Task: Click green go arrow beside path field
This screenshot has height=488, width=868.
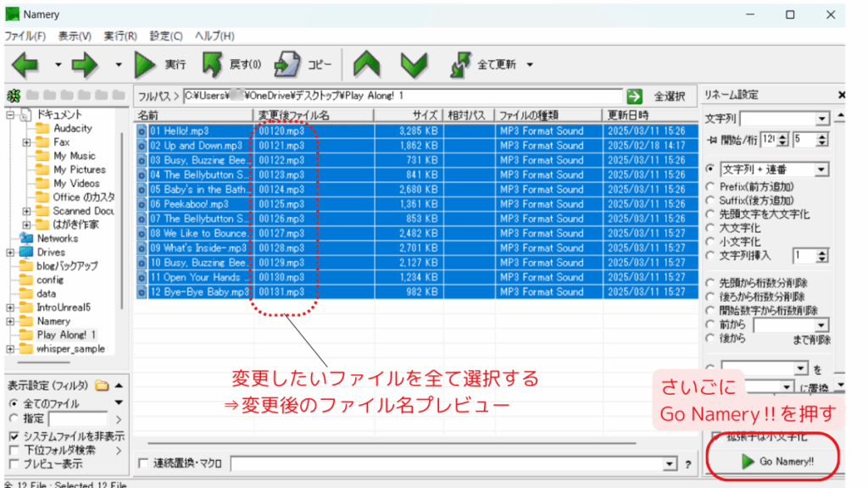Action: [634, 97]
